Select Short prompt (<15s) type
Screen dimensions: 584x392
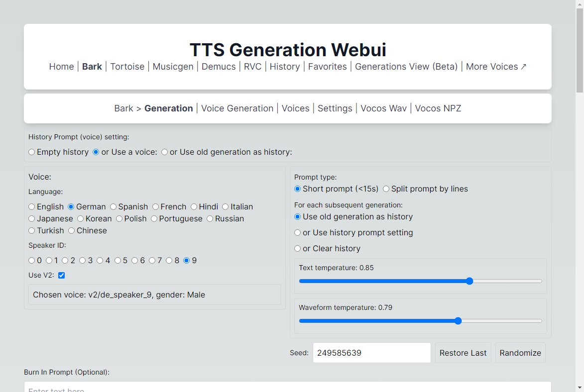(298, 189)
